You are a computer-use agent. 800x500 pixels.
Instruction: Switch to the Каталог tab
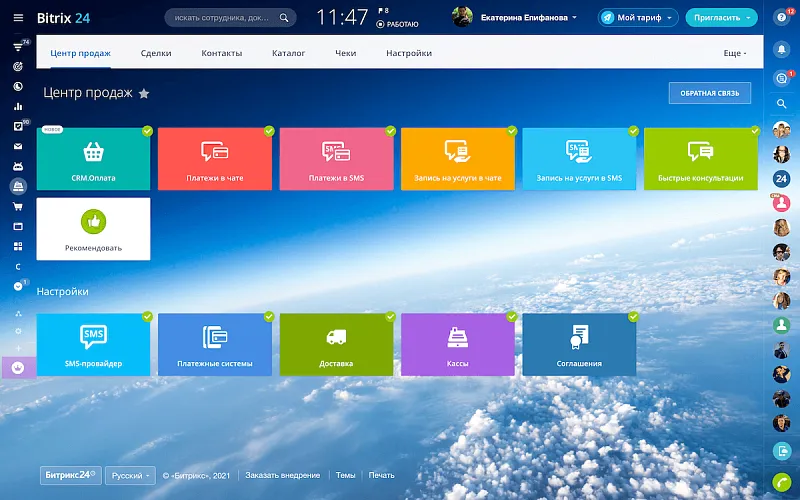point(289,53)
